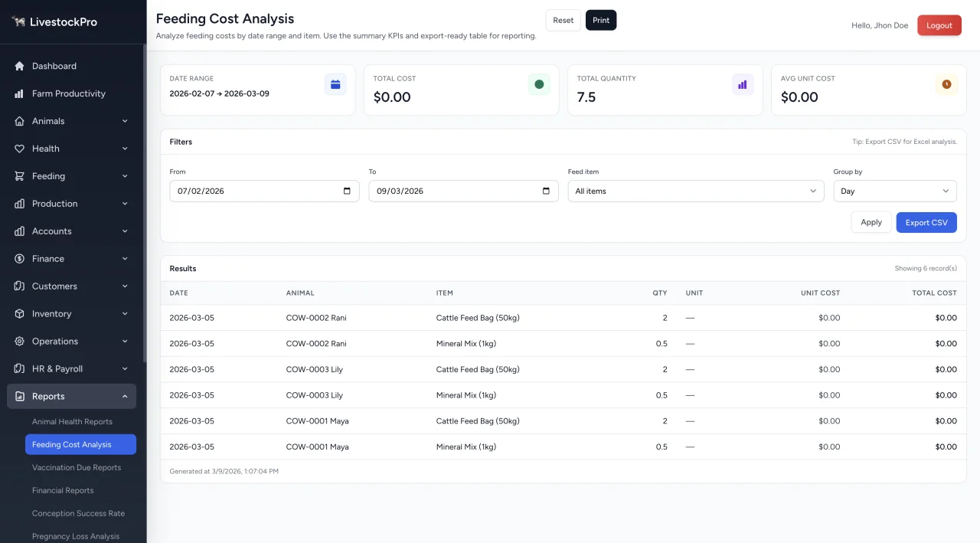Expand the Animals menu chevron
The width and height of the screenshot is (980, 543).
coord(125,121)
